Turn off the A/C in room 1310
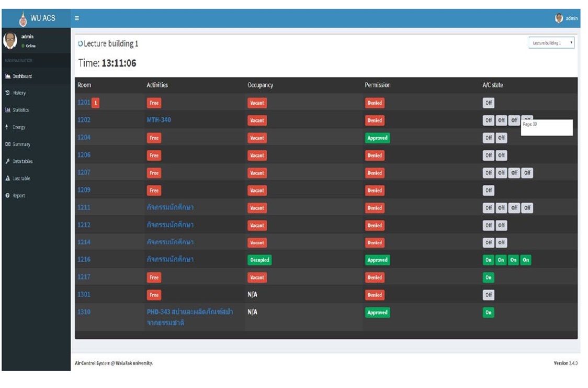588x388 pixels. pos(488,313)
